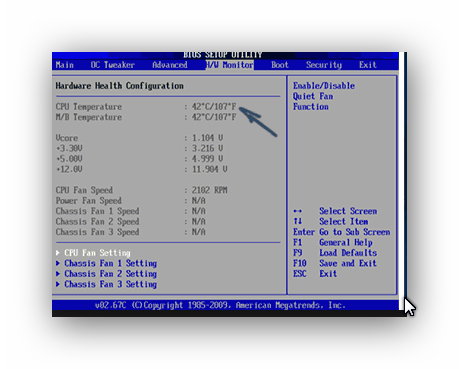
Task: Open Chassis Fan 2 Setting submenu
Action: (x=110, y=274)
